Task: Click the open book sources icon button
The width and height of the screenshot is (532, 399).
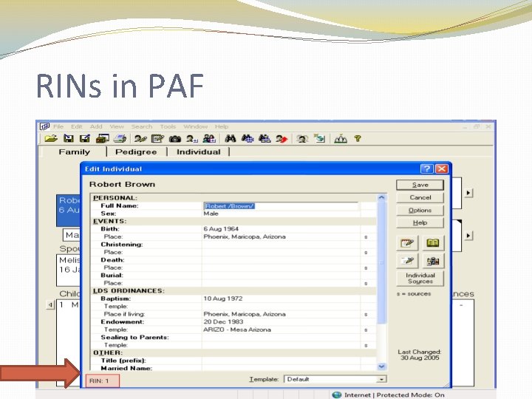Action: [433, 243]
